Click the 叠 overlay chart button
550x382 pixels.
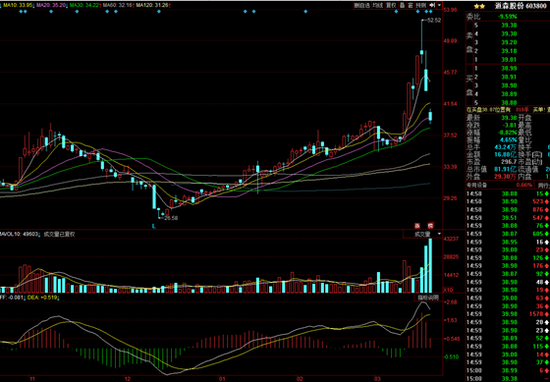402,5
